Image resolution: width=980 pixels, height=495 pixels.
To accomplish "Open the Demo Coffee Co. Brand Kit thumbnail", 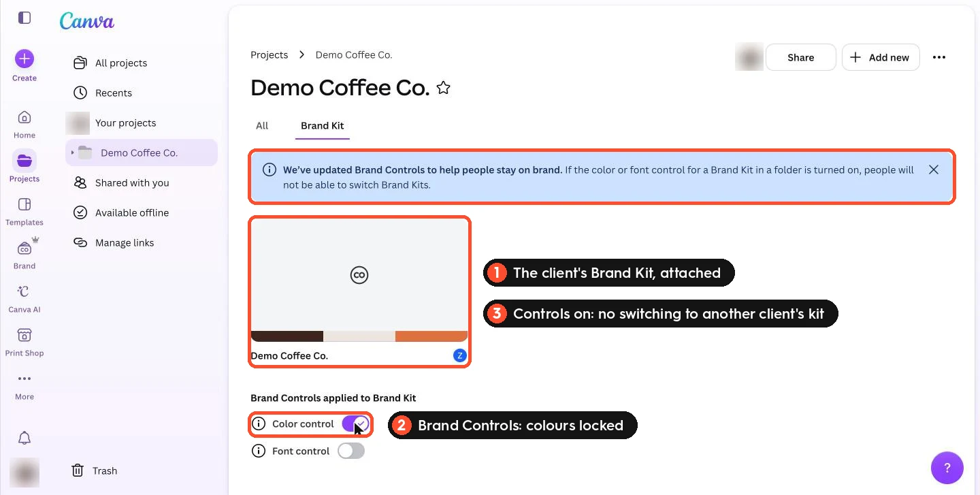I will (359, 280).
